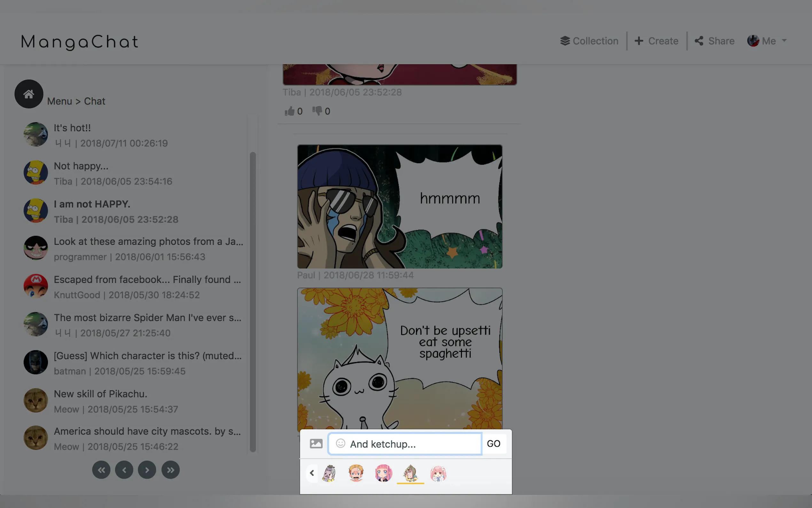The image size is (812, 508).
Task: Open the Me account dropdown
Action: (767, 41)
